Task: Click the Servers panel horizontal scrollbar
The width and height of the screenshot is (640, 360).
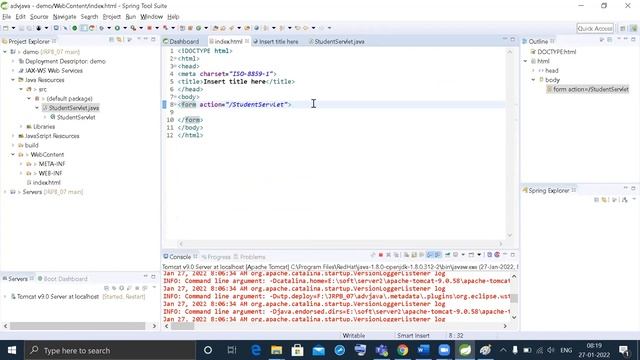Action: point(78,326)
